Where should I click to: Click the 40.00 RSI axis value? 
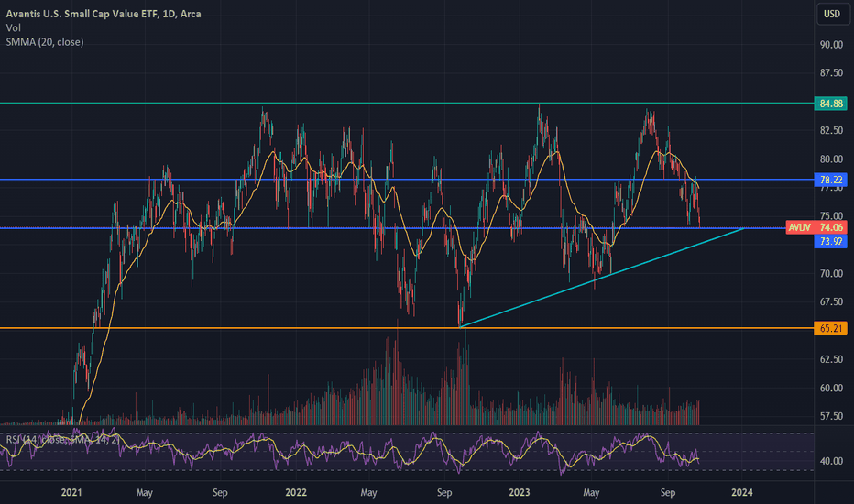tap(831, 461)
